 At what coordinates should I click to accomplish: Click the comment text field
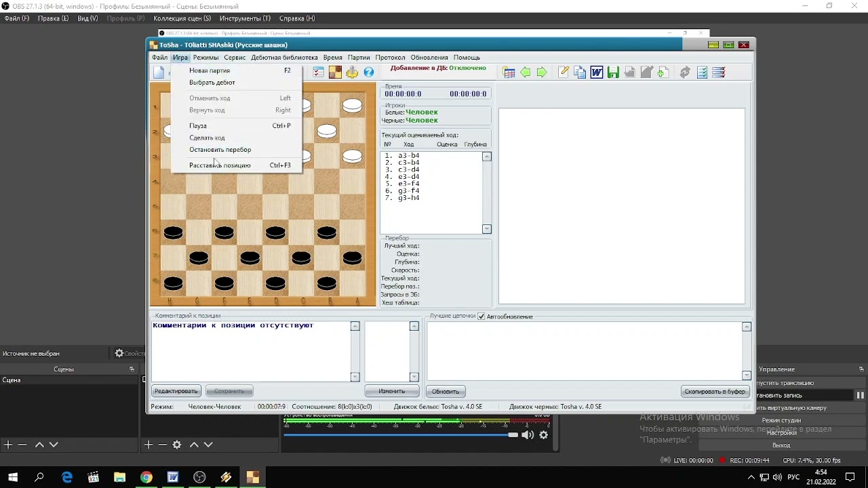250,351
